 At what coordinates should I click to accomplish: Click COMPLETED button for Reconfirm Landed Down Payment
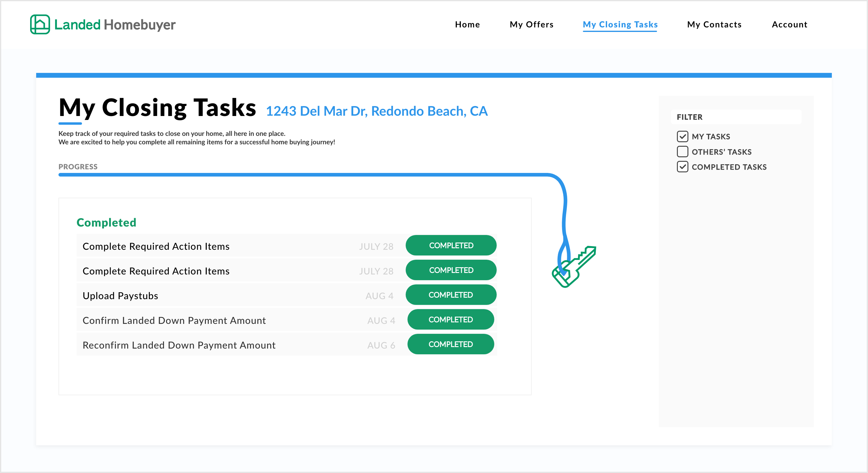click(x=451, y=344)
